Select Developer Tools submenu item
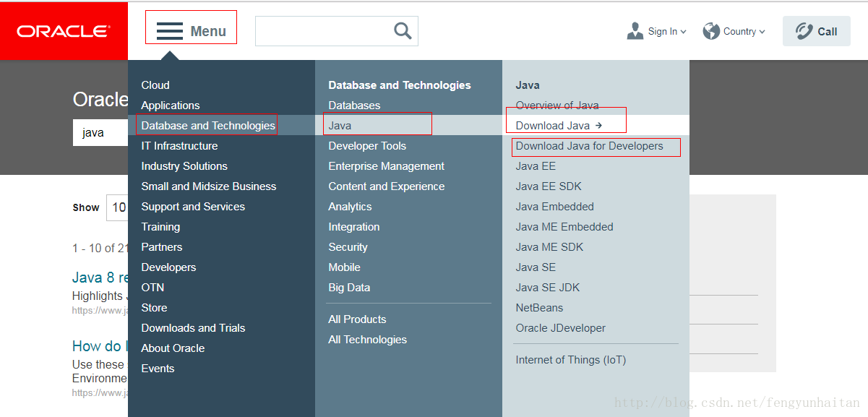Image resolution: width=868 pixels, height=417 pixels. point(367,146)
